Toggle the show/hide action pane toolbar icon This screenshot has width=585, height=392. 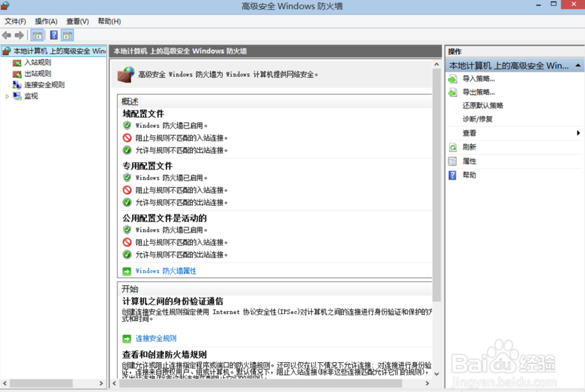click(x=67, y=35)
